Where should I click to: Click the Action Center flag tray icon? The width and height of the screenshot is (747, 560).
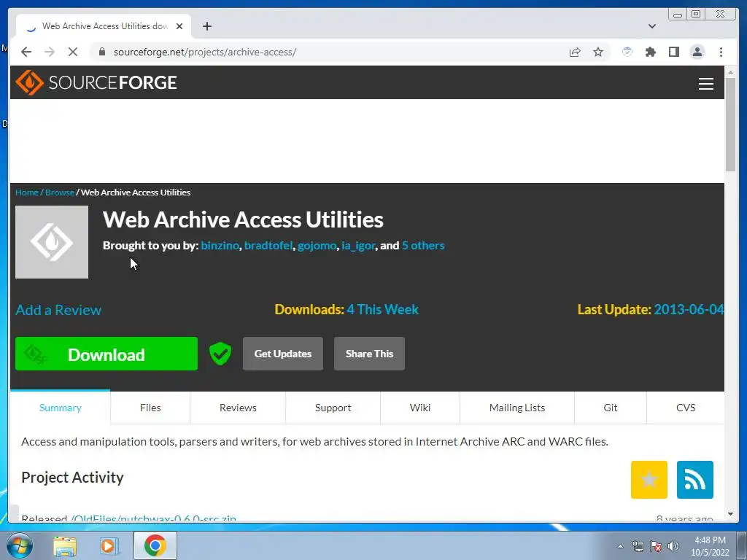coord(656,546)
